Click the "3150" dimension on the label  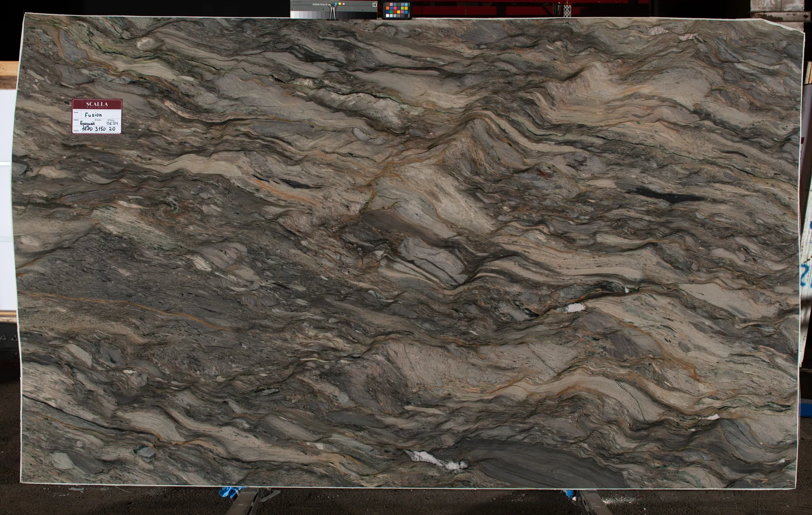(100, 129)
